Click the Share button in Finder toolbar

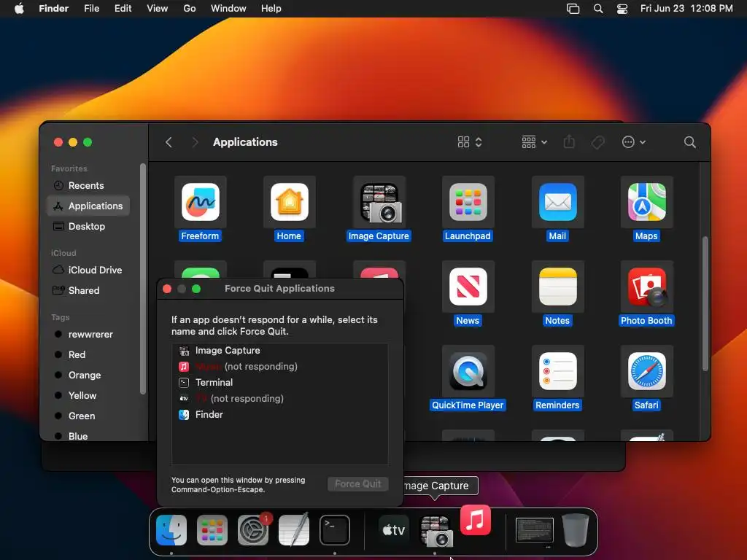569,142
